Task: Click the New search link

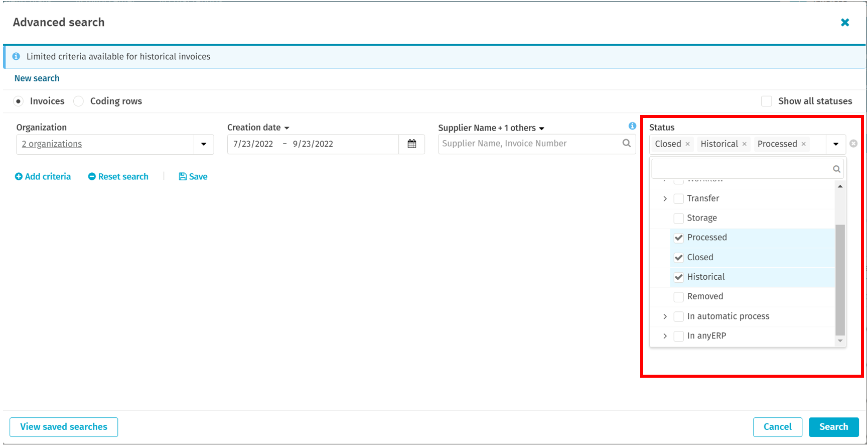Action: 37,78
